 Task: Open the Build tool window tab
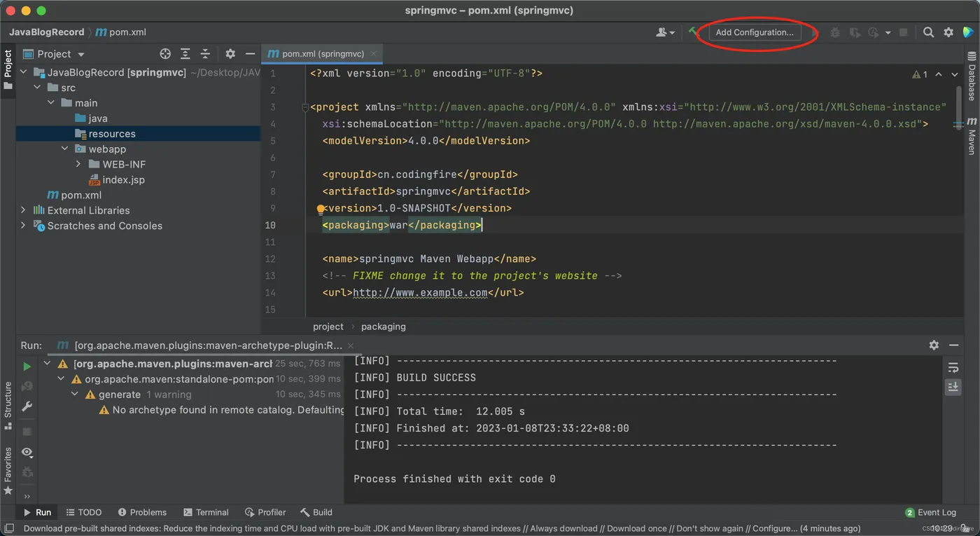pos(316,512)
